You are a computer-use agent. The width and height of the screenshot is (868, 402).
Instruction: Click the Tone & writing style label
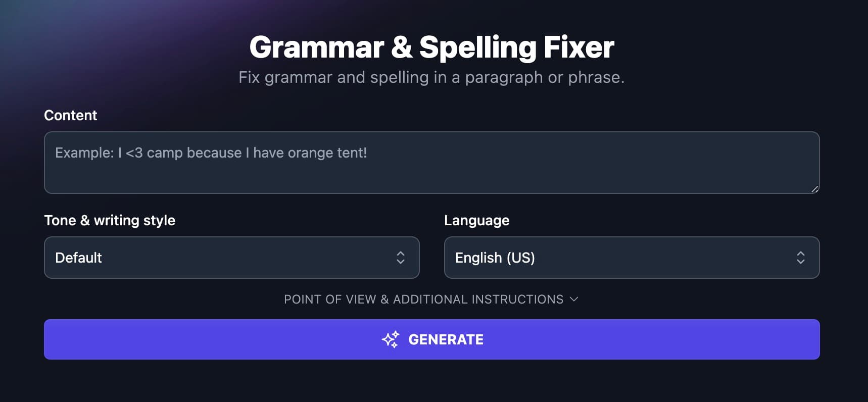tap(110, 220)
